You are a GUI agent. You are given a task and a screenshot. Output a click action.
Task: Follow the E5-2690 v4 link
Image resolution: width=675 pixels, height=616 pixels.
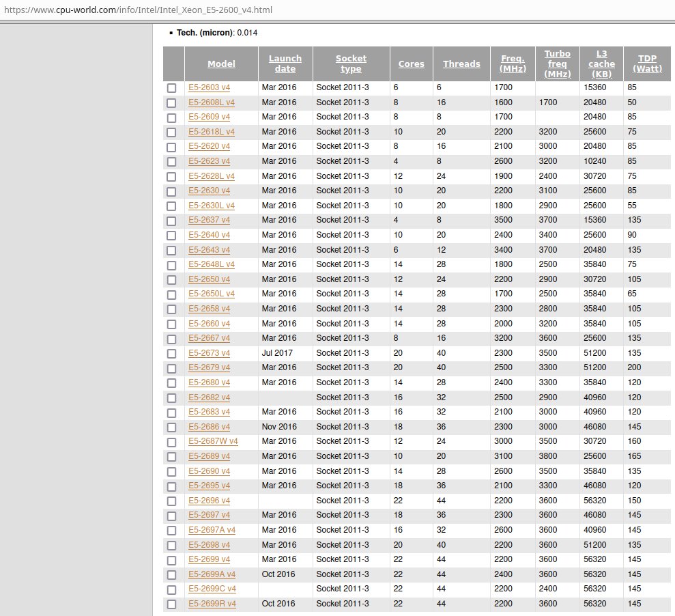point(210,471)
